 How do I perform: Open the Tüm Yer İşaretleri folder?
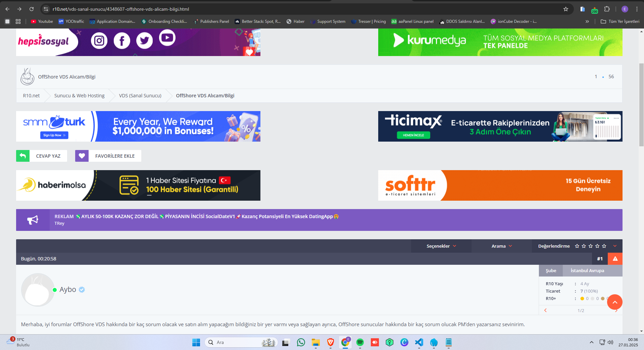620,21
